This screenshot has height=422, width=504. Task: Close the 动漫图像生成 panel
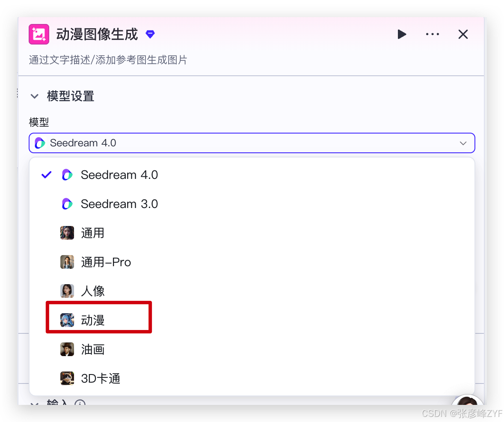pos(463,34)
